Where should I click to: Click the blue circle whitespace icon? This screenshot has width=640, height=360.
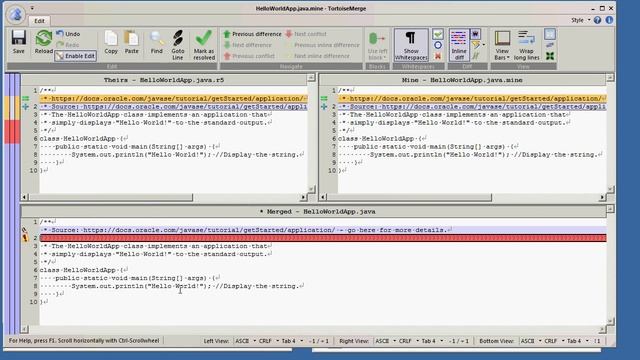438,45
